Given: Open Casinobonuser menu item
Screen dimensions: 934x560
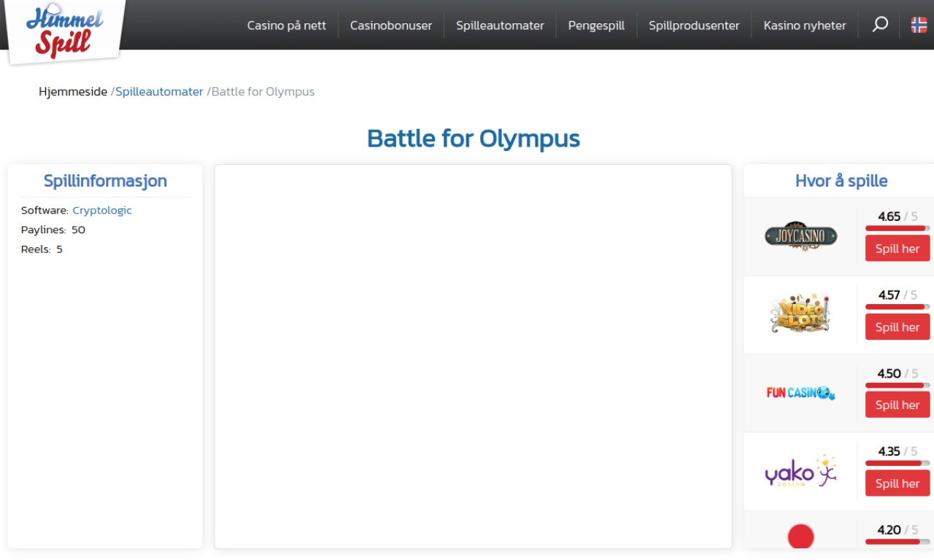Looking at the screenshot, I should (x=391, y=26).
